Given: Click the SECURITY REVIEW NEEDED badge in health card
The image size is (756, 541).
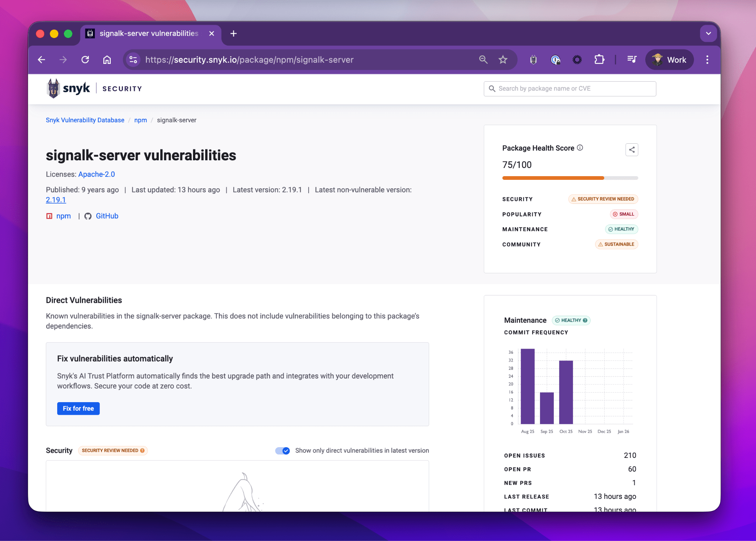Looking at the screenshot, I should (x=603, y=199).
